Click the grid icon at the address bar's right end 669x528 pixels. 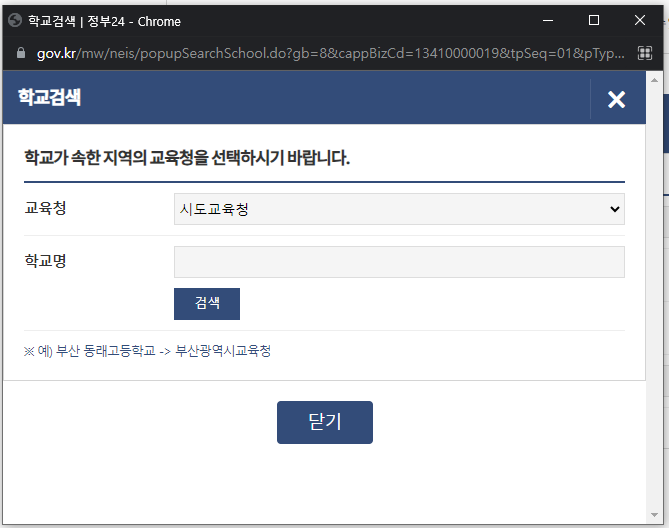[x=645, y=53]
